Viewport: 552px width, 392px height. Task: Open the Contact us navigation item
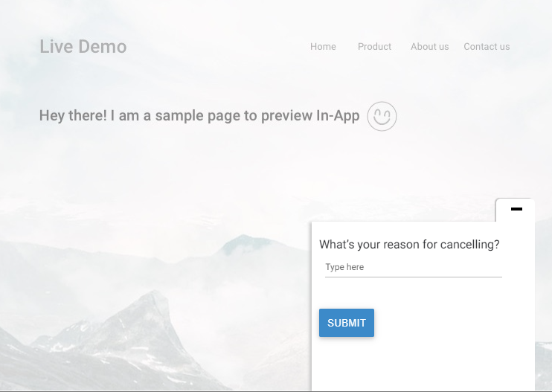pos(487,46)
